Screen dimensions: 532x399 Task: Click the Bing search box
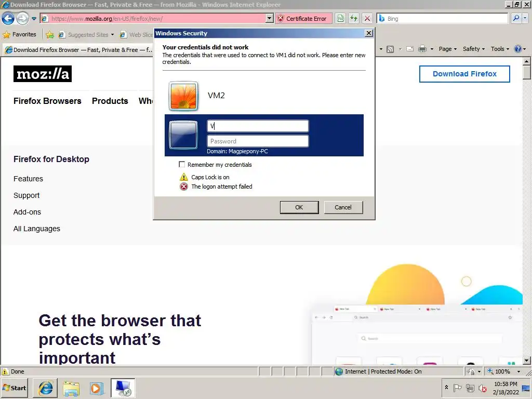[x=442, y=19]
